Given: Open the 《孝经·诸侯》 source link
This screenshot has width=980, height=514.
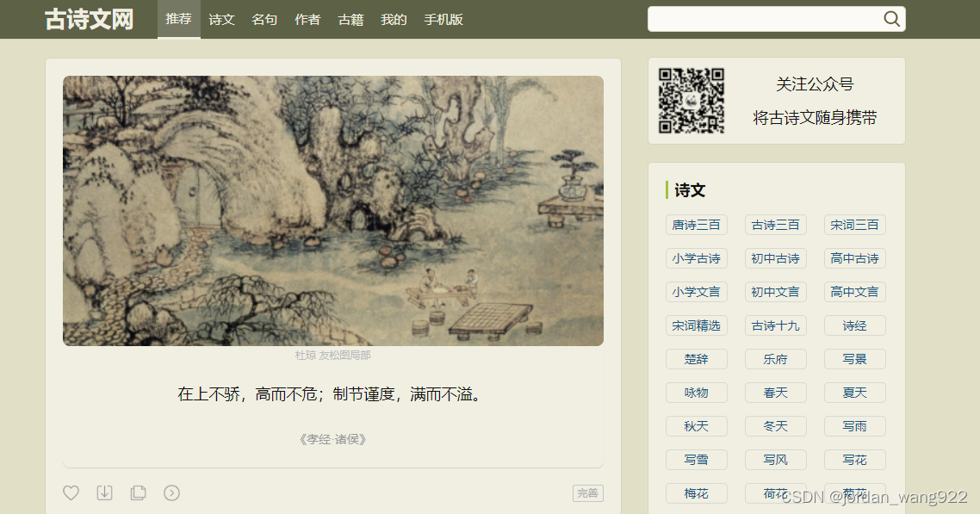Looking at the screenshot, I should click(x=333, y=439).
